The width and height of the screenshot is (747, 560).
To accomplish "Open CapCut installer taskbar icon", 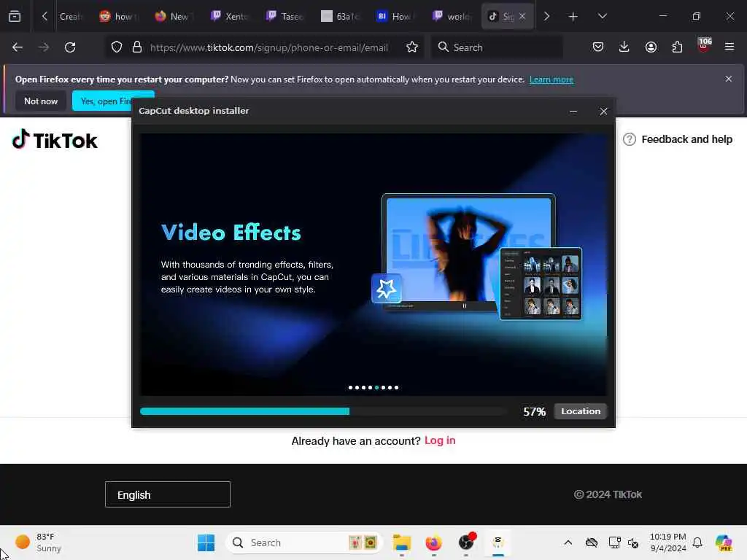I will pos(498,542).
